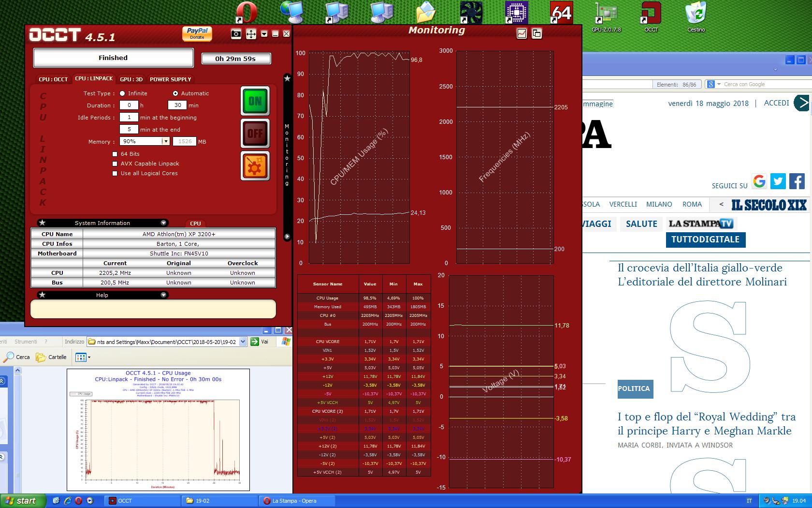Image resolution: width=812 pixels, height=508 pixels.
Task: Click the move window cross-arrows icon in OCCT
Action: [x=251, y=34]
